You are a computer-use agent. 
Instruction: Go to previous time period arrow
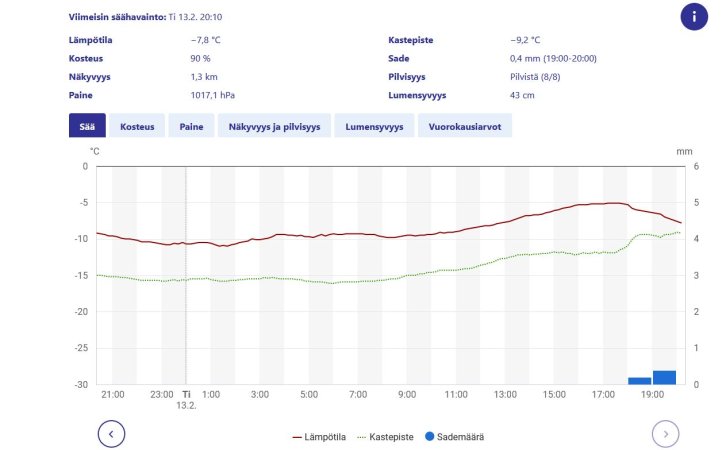click(x=111, y=434)
